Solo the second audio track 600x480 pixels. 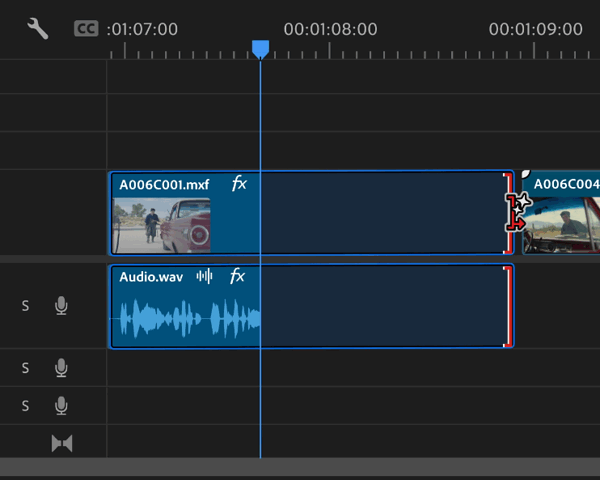25,368
